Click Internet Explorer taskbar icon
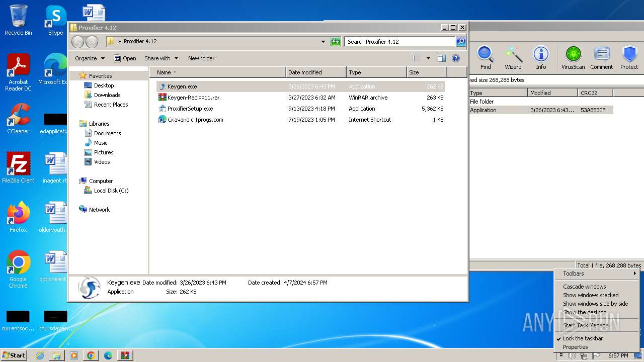 pos(40,355)
